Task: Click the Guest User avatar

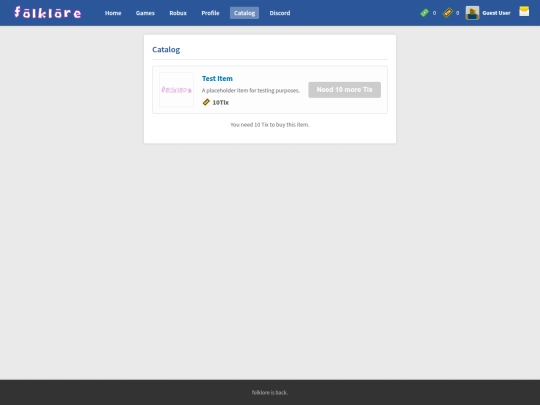Action: tap(472, 13)
